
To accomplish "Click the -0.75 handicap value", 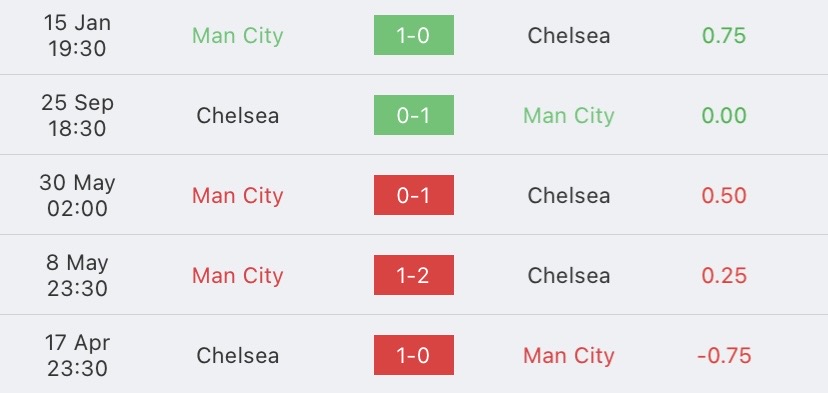I will point(724,355).
